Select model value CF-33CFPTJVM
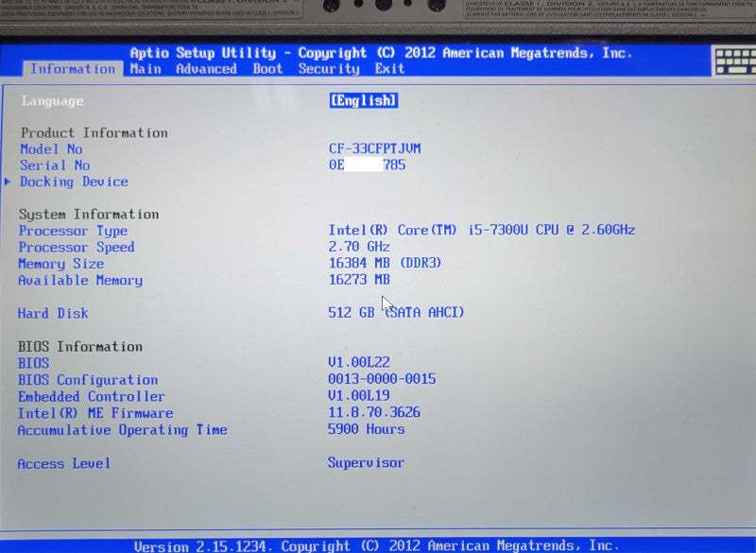This screenshot has height=553, width=756. pos(374,148)
